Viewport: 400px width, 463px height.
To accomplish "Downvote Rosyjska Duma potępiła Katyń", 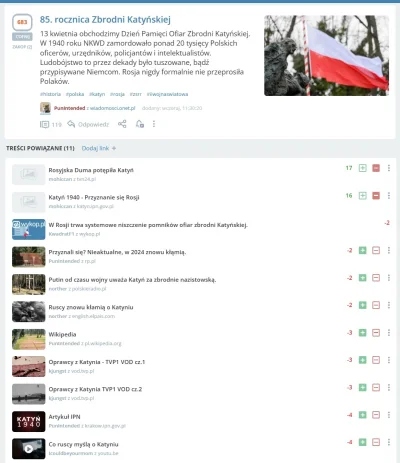I will 376,168.
